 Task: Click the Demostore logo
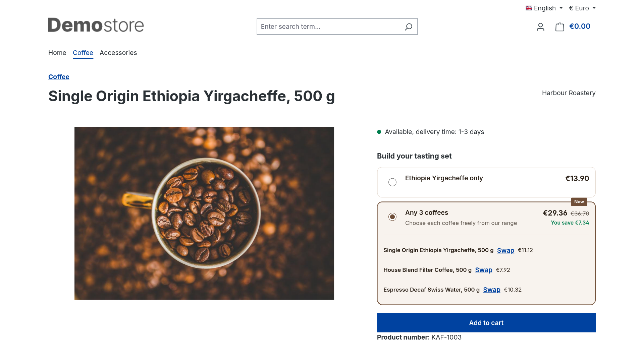pos(96,25)
